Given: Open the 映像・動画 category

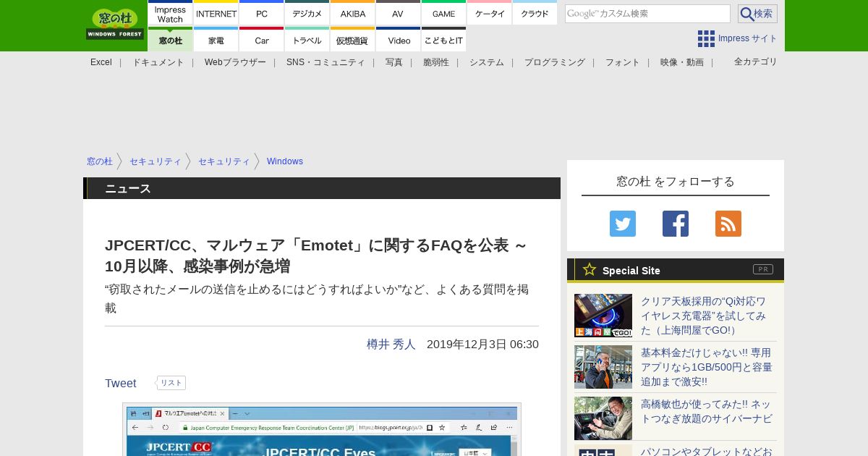Looking at the screenshot, I should [682, 62].
